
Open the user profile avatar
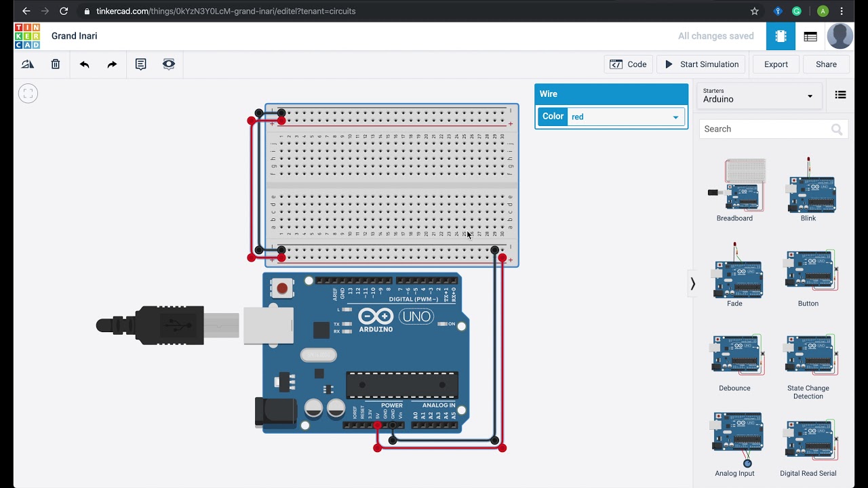tap(840, 36)
